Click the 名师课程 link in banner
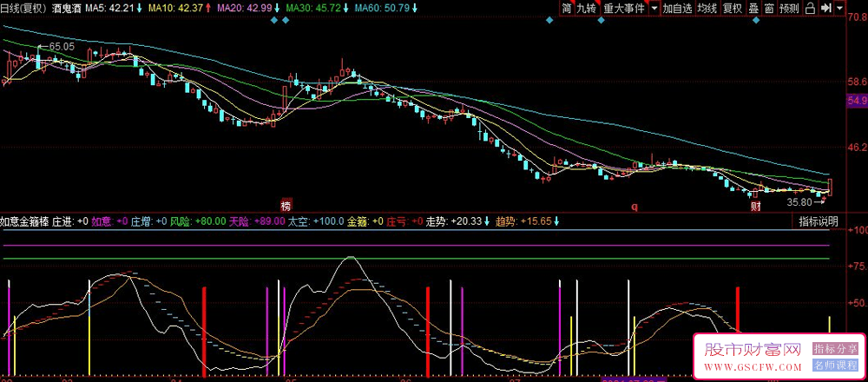 pos(835,365)
